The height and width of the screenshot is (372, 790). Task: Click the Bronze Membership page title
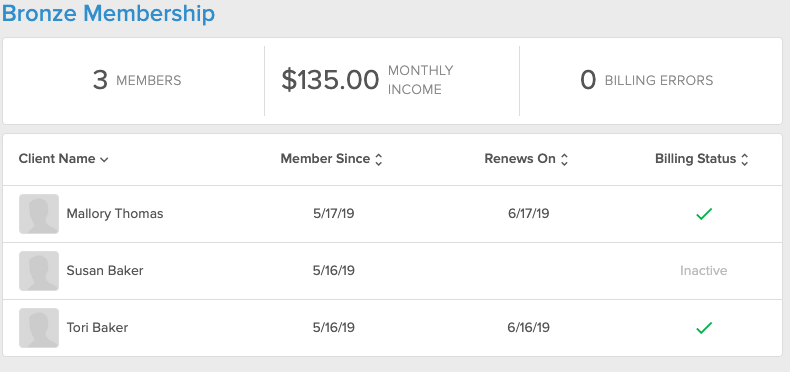pos(108,13)
